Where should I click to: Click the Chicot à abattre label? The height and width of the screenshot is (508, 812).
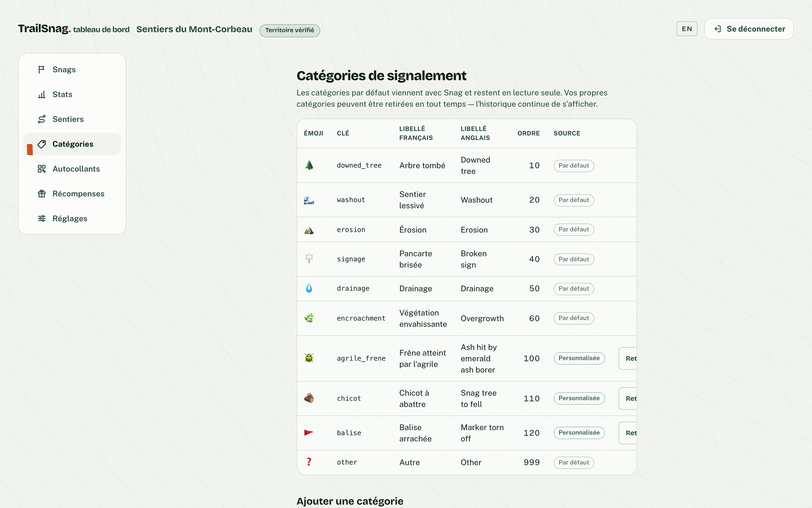[414, 398]
